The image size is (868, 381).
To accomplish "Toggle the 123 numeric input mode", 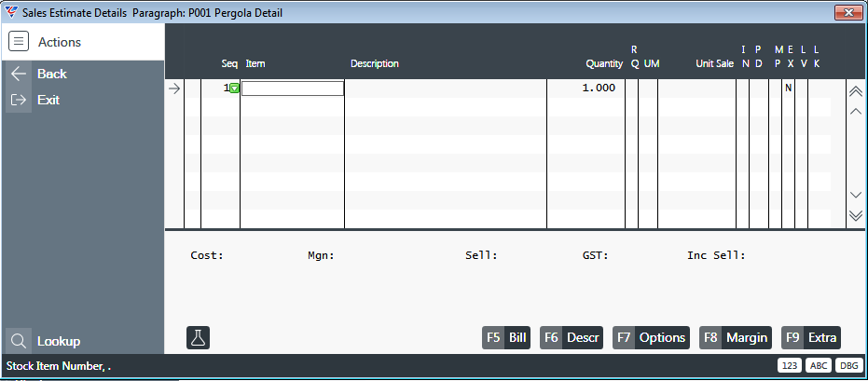I will (790, 365).
